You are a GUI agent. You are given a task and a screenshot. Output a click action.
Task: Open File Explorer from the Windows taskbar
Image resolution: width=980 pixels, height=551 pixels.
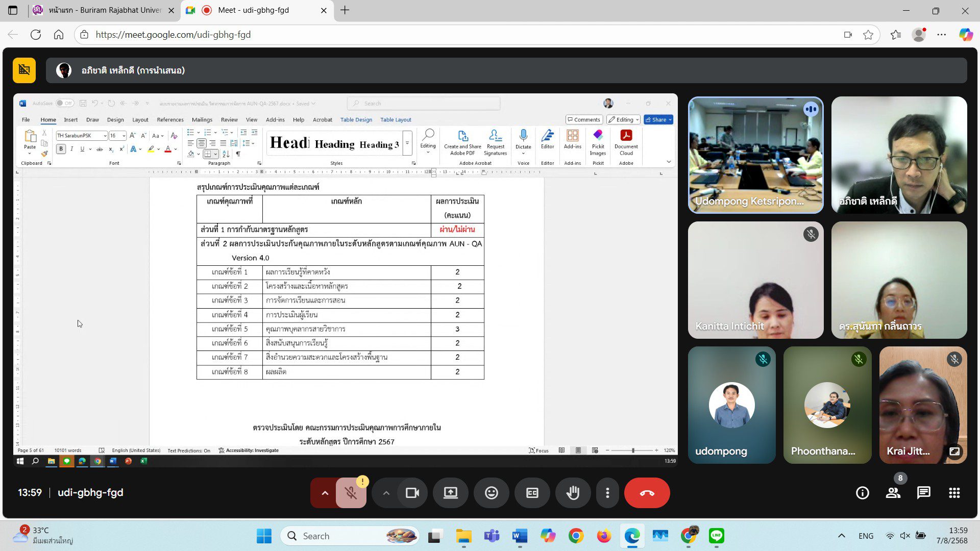463,536
